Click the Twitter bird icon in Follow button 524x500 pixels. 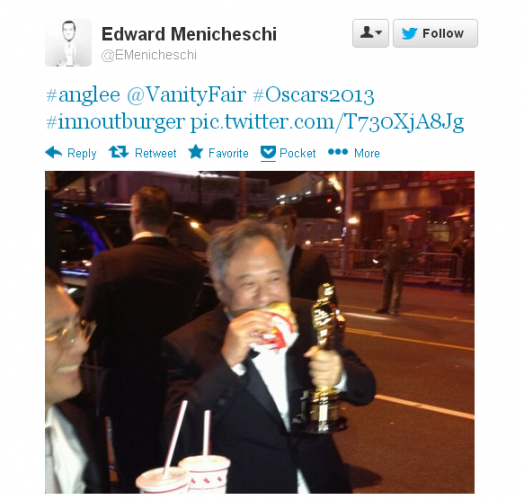coord(409,33)
